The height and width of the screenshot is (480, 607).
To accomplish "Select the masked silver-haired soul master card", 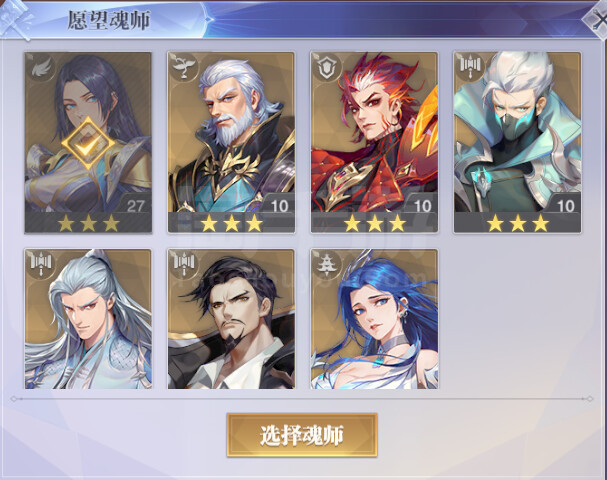I will 517,142.
